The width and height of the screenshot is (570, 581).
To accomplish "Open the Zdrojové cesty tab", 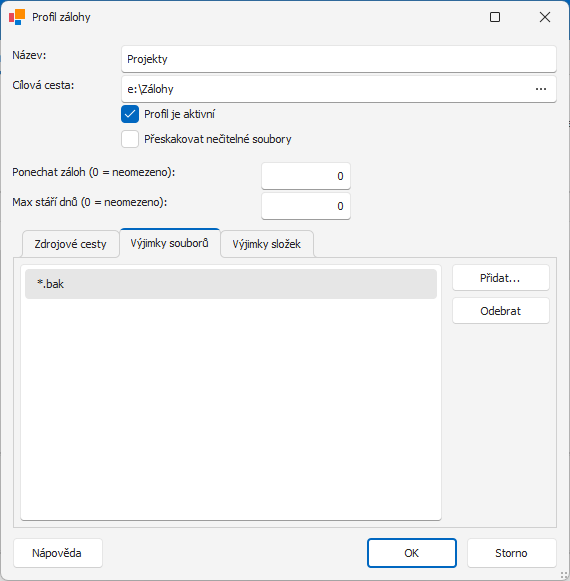I will pyautogui.click(x=70, y=244).
